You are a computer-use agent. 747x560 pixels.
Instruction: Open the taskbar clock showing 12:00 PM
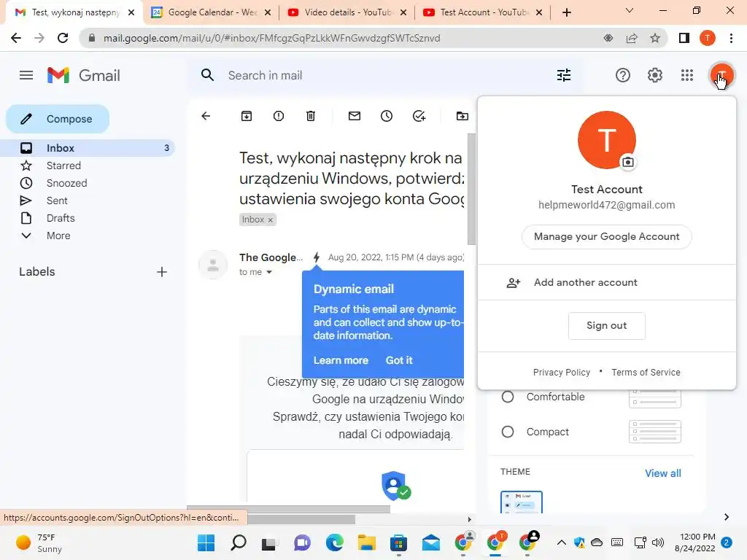point(695,542)
